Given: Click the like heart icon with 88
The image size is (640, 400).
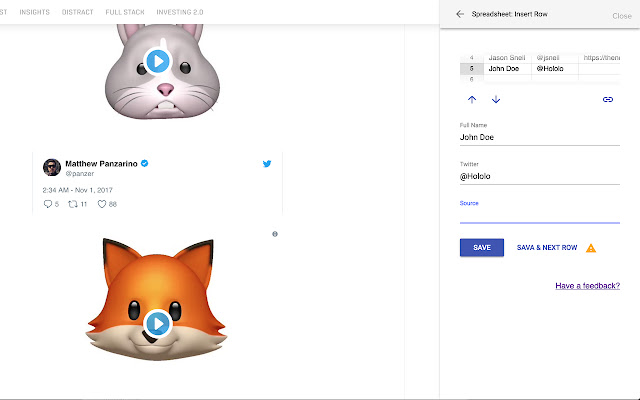Looking at the screenshot, I should coord(102,204).
